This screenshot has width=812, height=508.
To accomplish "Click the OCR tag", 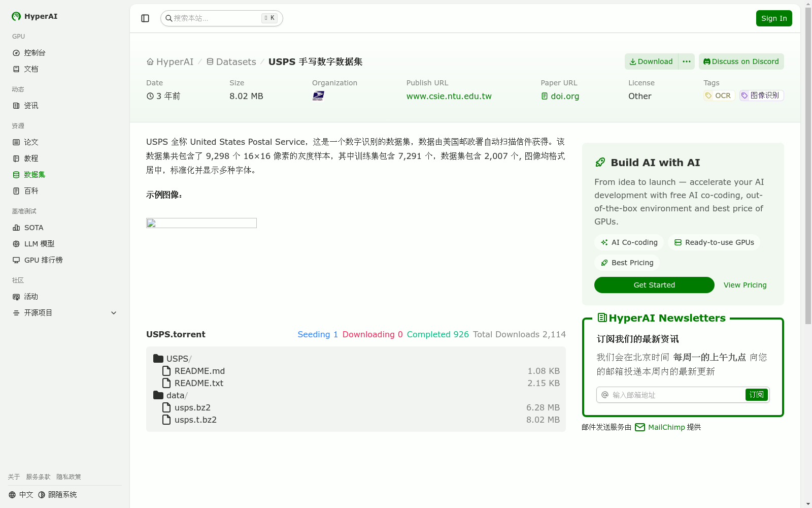I will coord(719,96).
